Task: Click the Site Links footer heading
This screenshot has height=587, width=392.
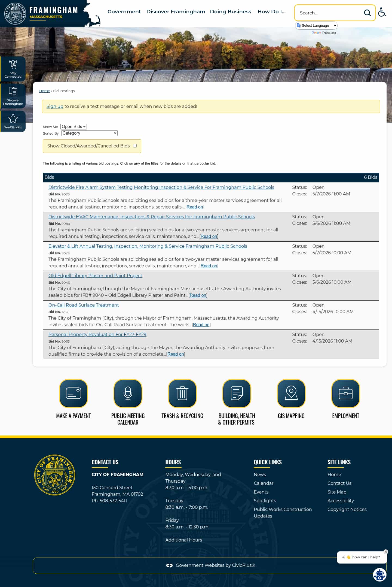Action: pyautogui.click(x=339, y=462)
